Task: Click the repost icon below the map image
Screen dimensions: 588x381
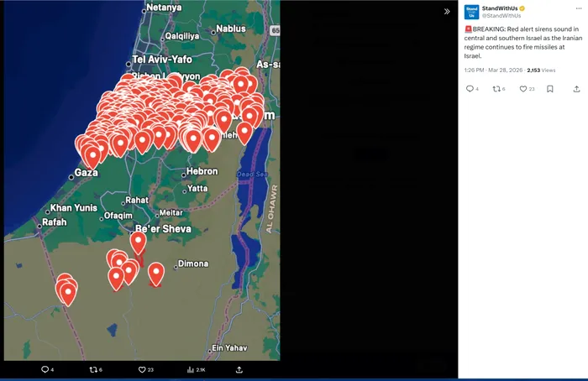Action: (94, 369)
